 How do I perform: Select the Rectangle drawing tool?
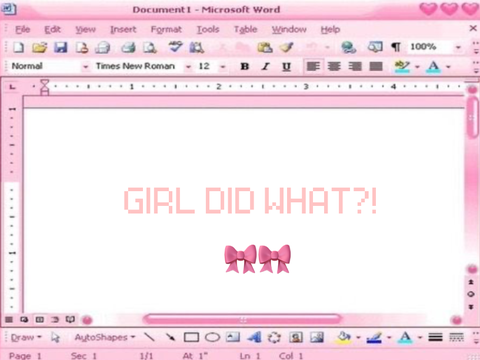pyautogui.click(x=191, y=338)
